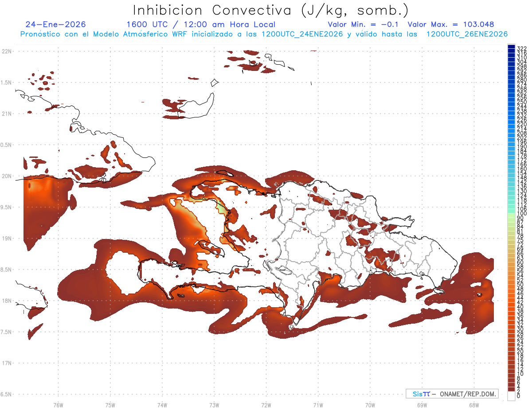
Task: Click the "74W" longitude label
Action: tap(162, 405)
